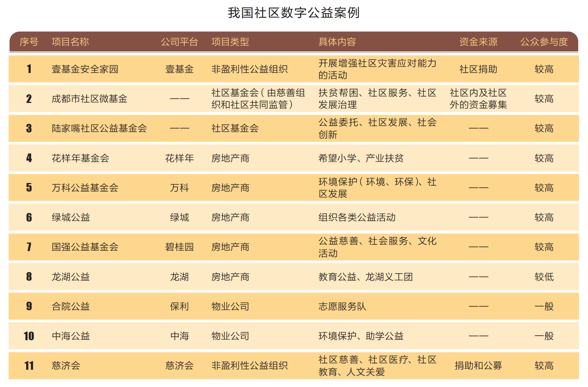Select the 资金来源 column header

point(478,42)
